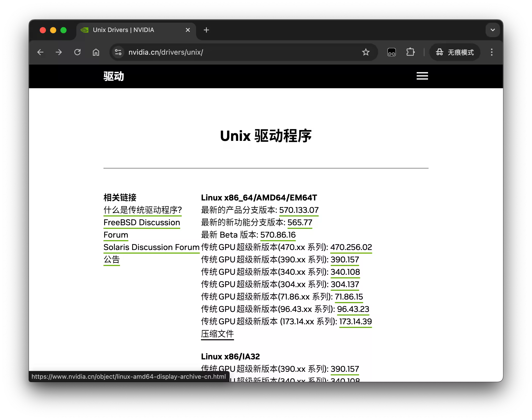Open 什么是传统驱动程序? link
The width and height of the screenshot is (532, 420).
(x=142, y=210)
